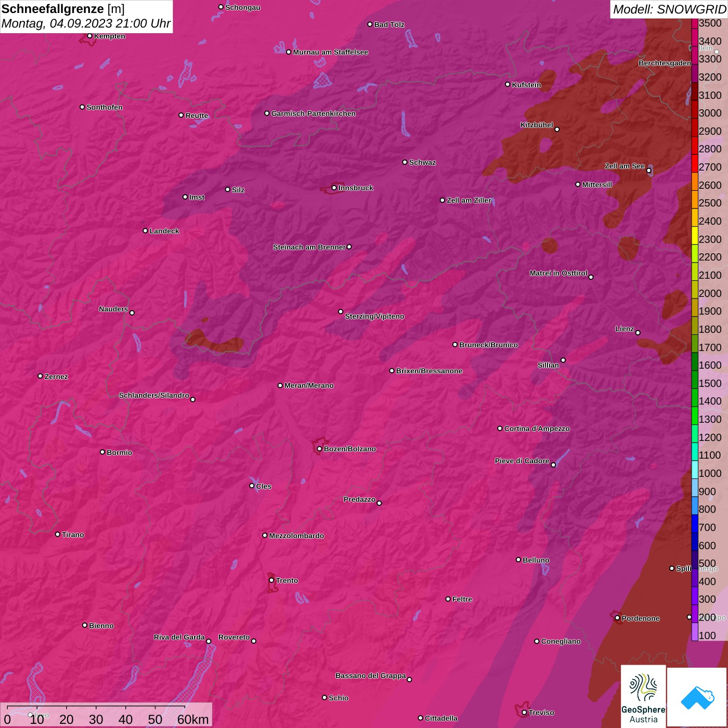This screenshot has height=728, width=728.
Task: Click the 'Matrei in Osttirol' label
Action: [x=558, y=273]
